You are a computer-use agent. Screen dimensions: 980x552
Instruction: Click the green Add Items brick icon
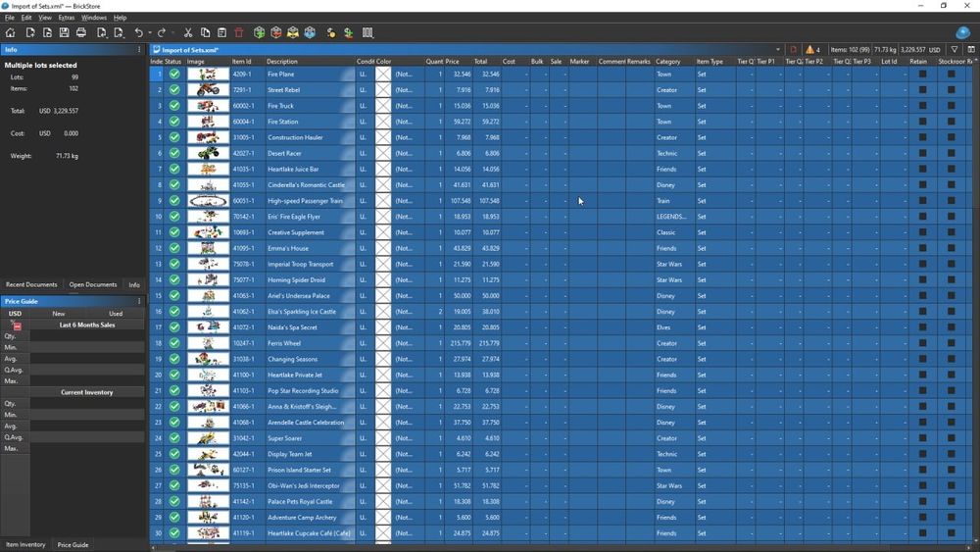click(260, 32)
